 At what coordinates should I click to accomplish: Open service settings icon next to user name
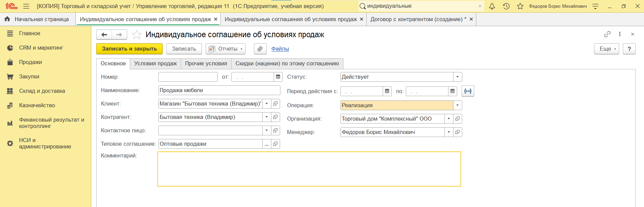[x=595, y=6]
